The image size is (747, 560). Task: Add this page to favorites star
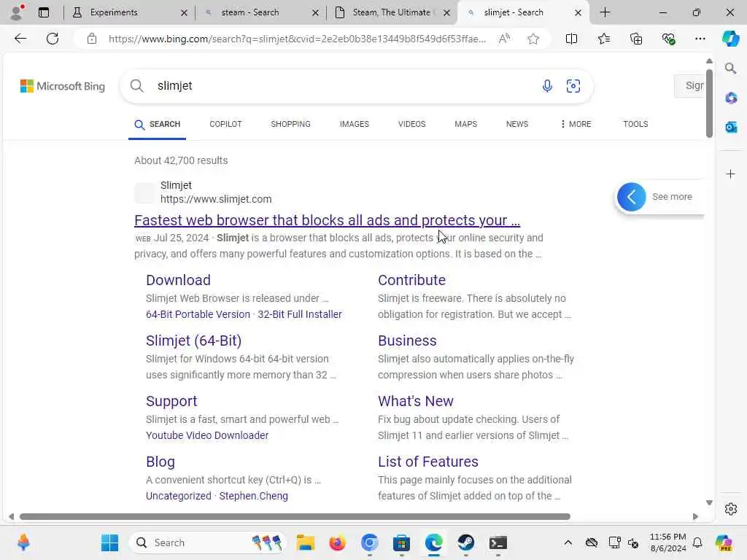click(x=533, y=39)
